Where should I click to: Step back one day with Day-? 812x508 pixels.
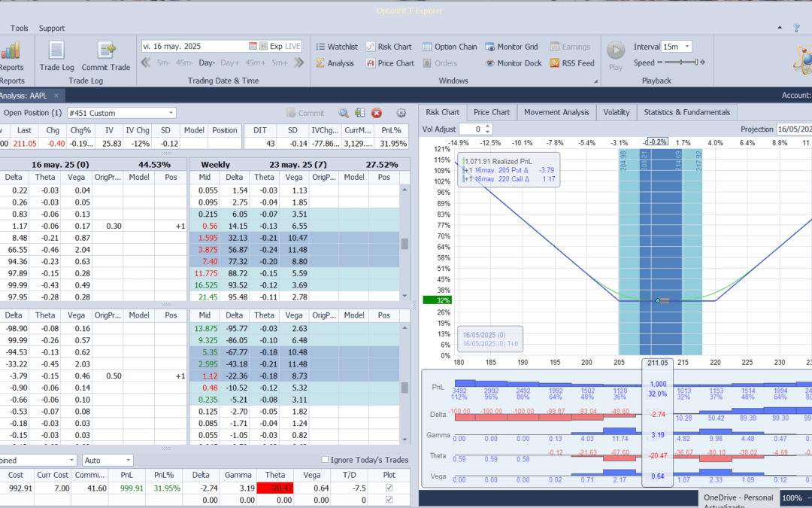click(x=207, y=62)
